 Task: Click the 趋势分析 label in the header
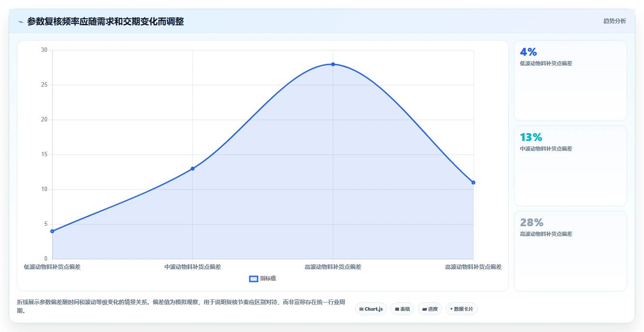coord(614,21)
